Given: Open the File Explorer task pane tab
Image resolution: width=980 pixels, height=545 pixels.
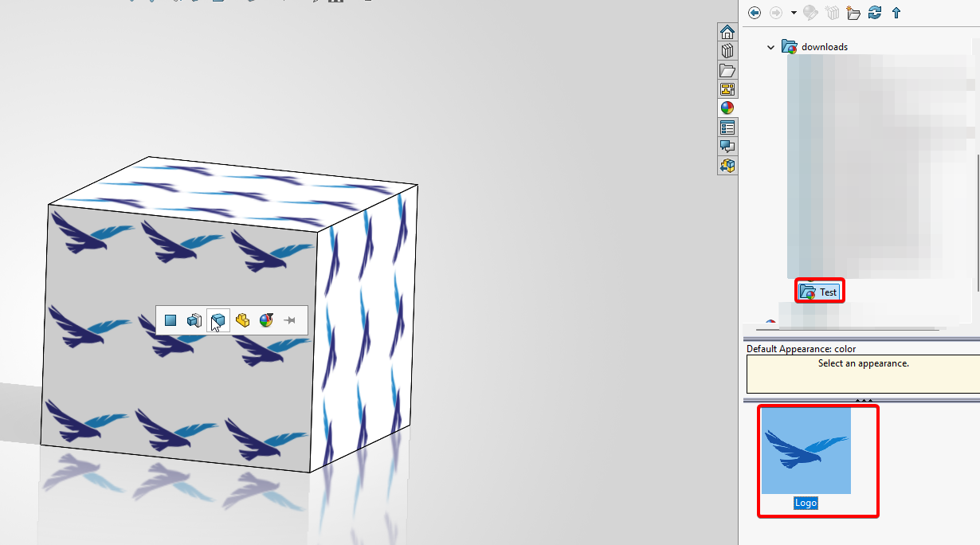Looking at the screenshot, I should tap(727, 70).
